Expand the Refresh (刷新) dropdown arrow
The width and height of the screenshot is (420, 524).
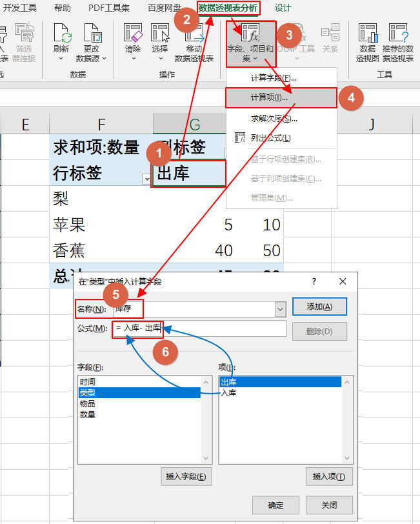[x=61, y=59]
